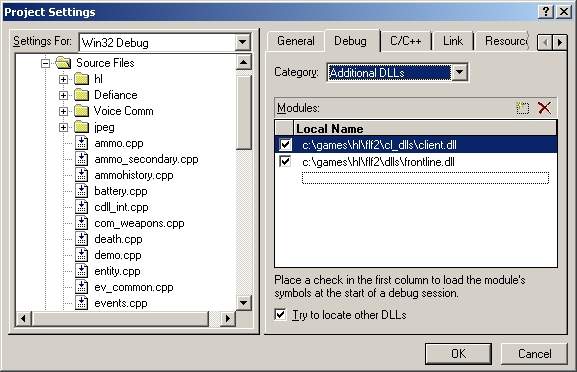This screenshot has height=372, width=577.
Task: Click the Source Files folder icon
Action: coord(63,63)
